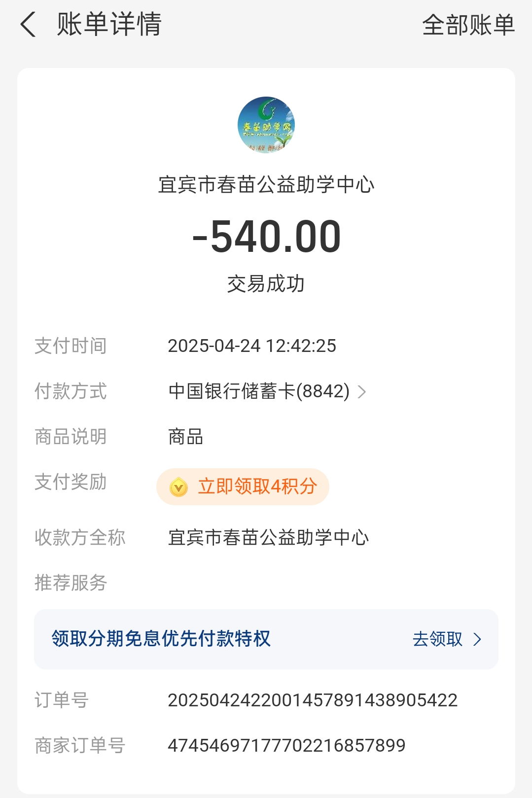This screenshot has height=798, width=532.
Task: Expand payment method chevron arrow
Action: pyautogui.click(x=362, y=392)
